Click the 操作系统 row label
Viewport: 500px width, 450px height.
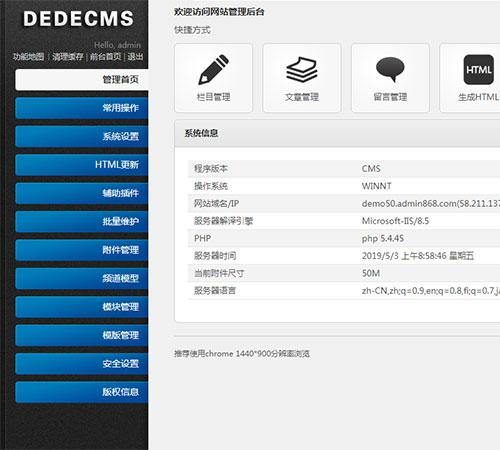point(211,186)
